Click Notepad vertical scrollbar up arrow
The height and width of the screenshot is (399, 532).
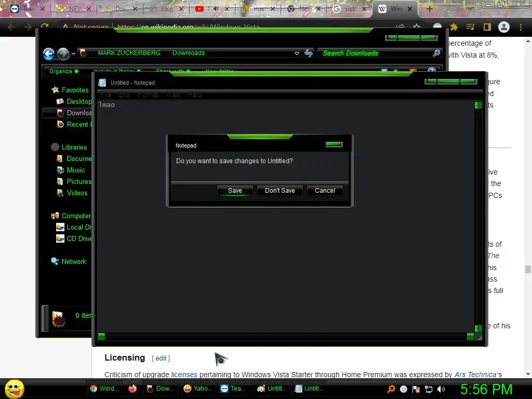[478, 105]
